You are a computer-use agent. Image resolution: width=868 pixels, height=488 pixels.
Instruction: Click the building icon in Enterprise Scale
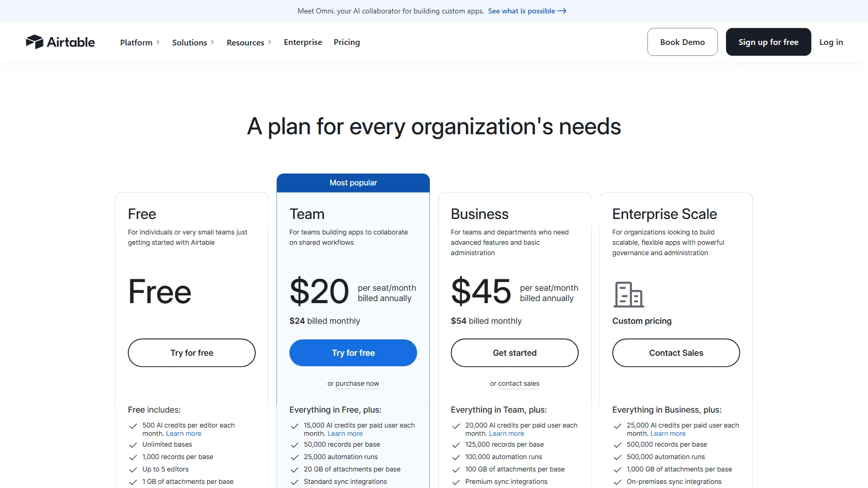point(628,294)
